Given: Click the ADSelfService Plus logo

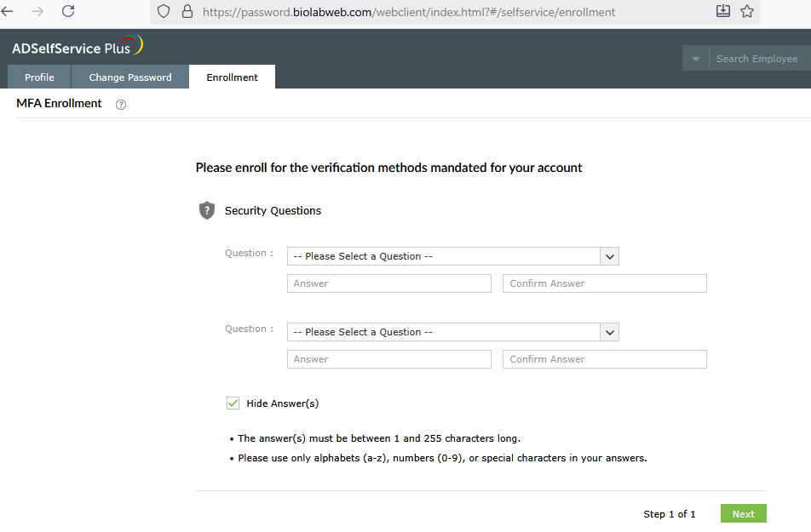Looking at the screenshot, I should [77, 47].
